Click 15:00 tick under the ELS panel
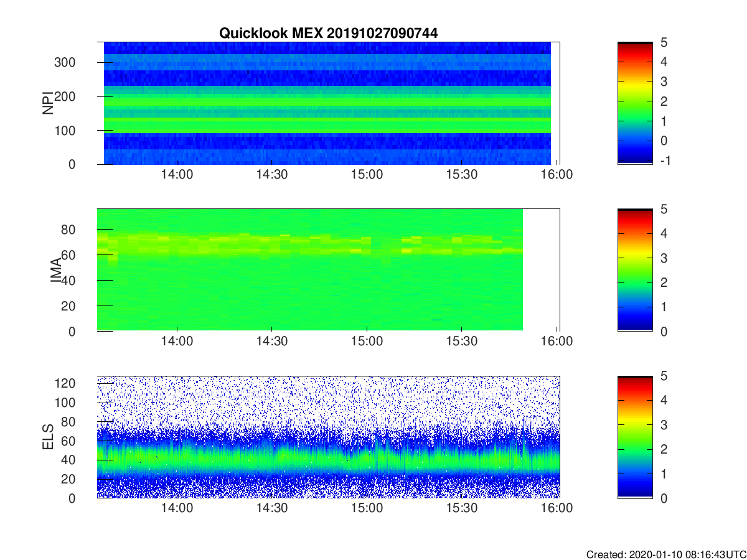The width and height of the screenshot is (747, 560). pos(367,508)
